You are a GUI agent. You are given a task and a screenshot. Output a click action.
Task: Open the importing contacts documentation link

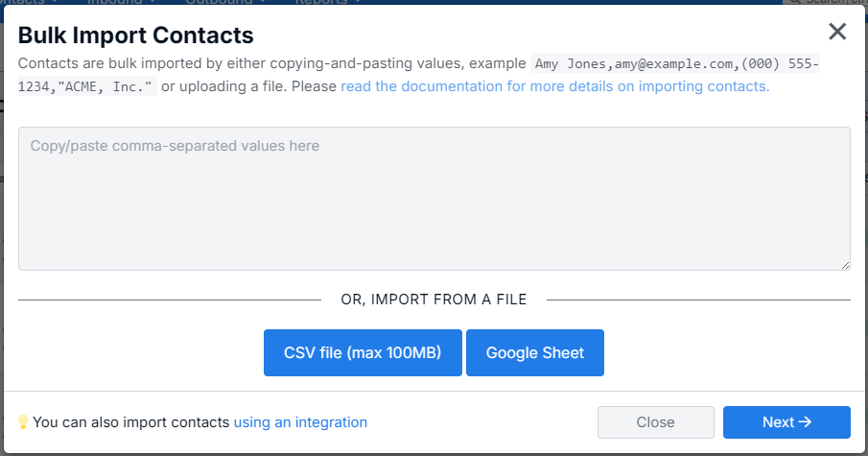tap(554, 86)
